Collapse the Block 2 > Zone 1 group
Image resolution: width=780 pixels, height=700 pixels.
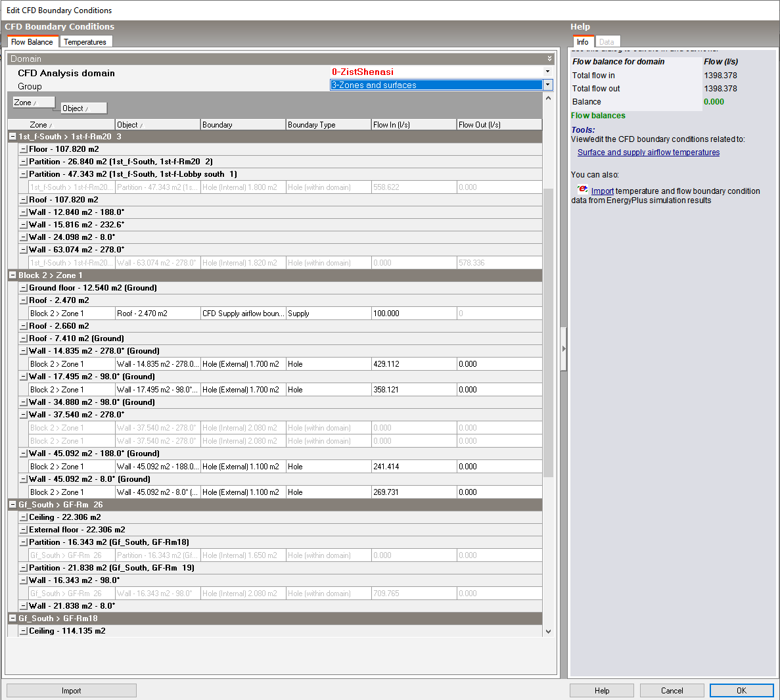pyautogui.click(x=13, y=275)
